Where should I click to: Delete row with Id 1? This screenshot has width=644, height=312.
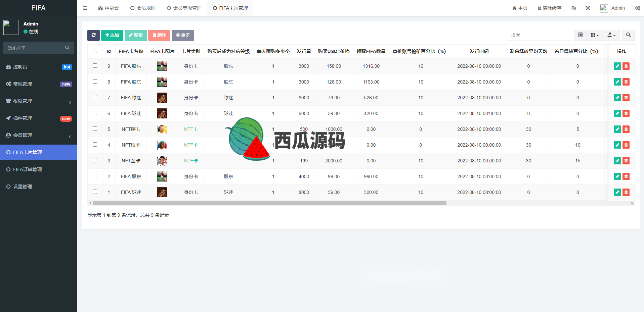[x=626, y=192]
